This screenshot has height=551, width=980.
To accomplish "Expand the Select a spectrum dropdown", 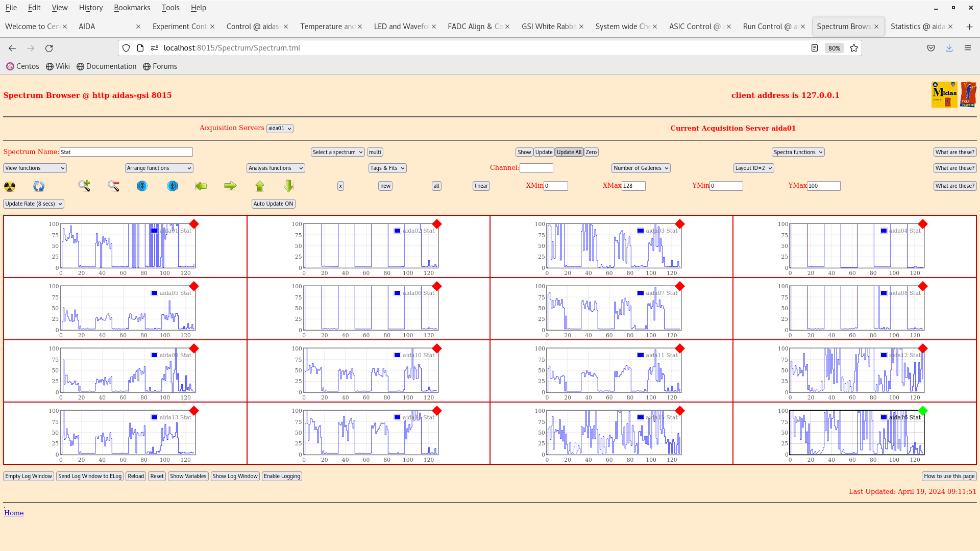I will [338, 152].
